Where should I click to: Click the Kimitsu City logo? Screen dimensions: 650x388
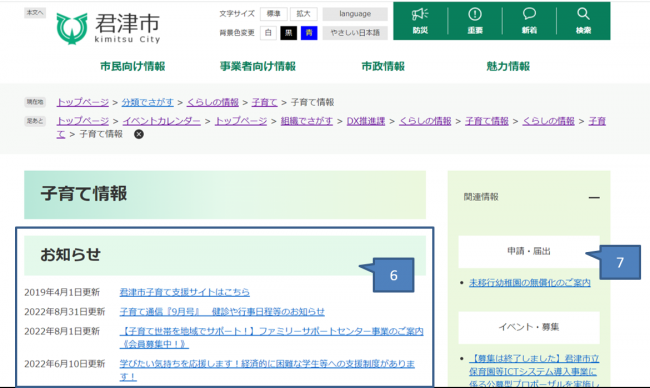click(x=108, y=28)
